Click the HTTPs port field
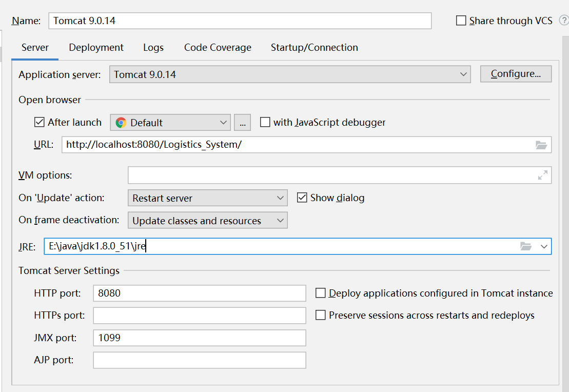The width and height of the screenshot is (569, 392). [x=200, y=316]
